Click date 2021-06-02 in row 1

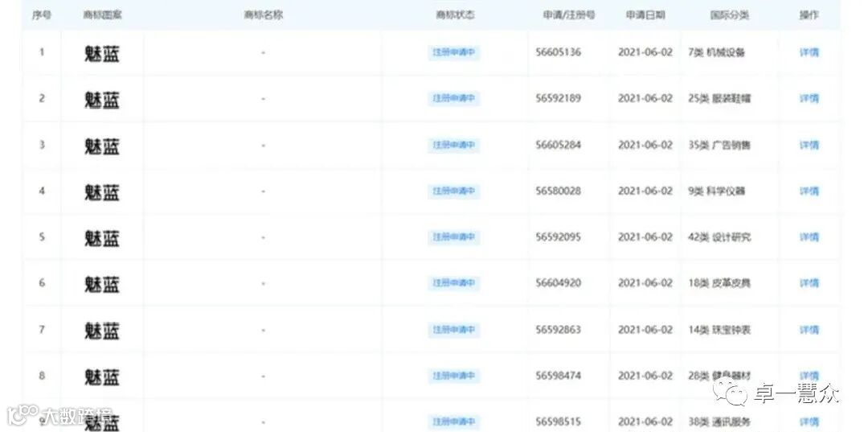click(x=645, y=52)
